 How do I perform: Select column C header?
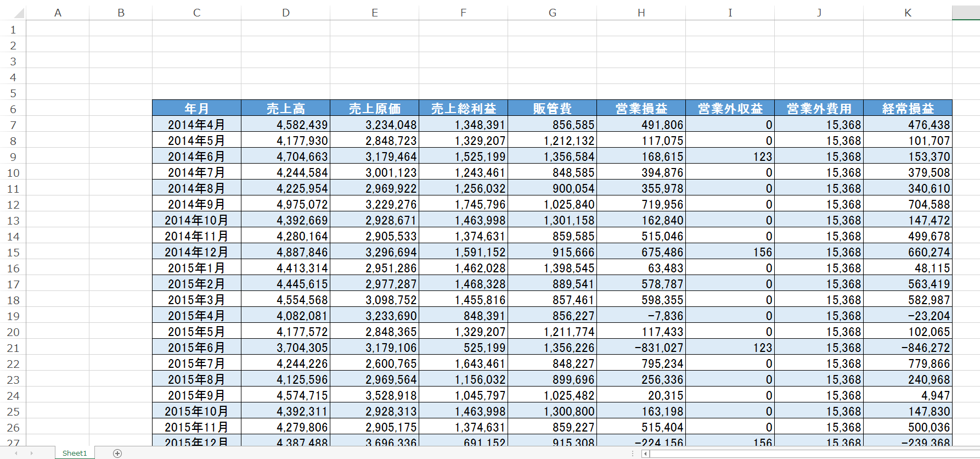(196, 13)
